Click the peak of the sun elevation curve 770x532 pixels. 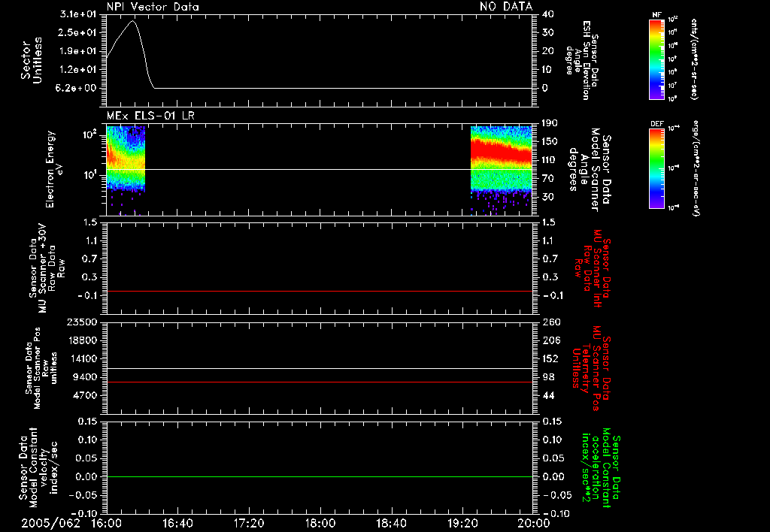[x=132, y=21]
